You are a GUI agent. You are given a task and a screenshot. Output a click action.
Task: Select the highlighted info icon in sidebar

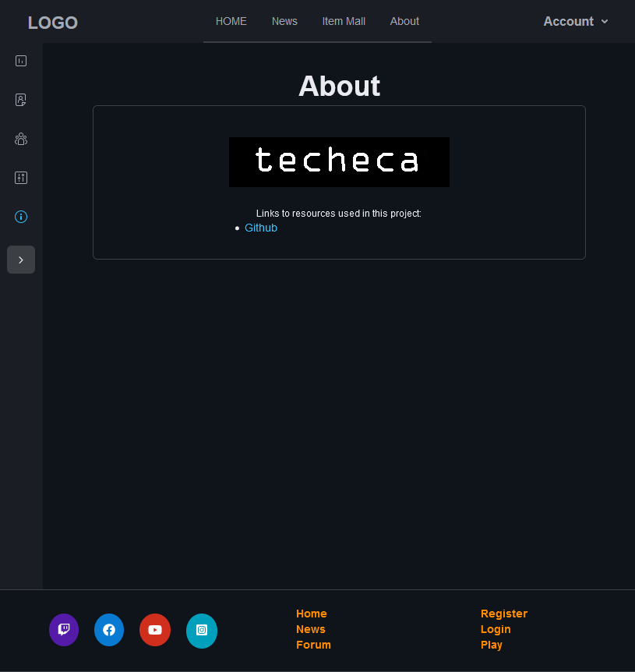point(21,217)
